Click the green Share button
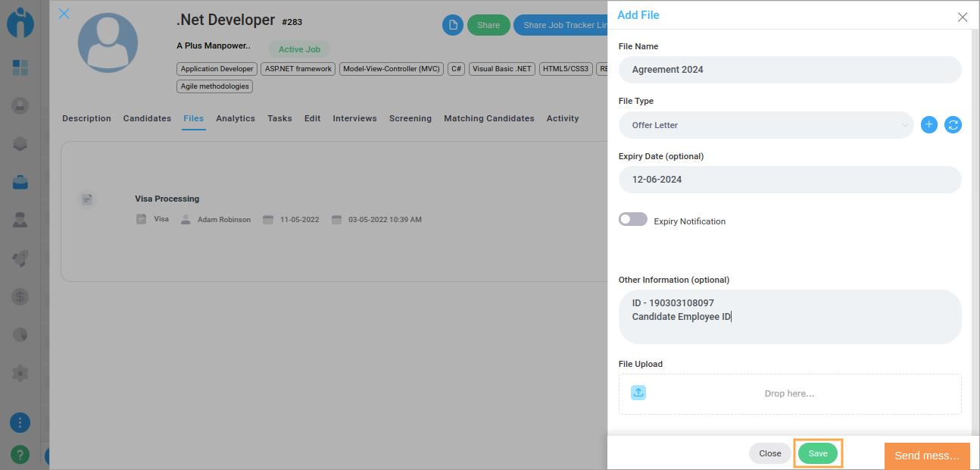The width and height of the screenshot is (980, 470). [488, 25]
